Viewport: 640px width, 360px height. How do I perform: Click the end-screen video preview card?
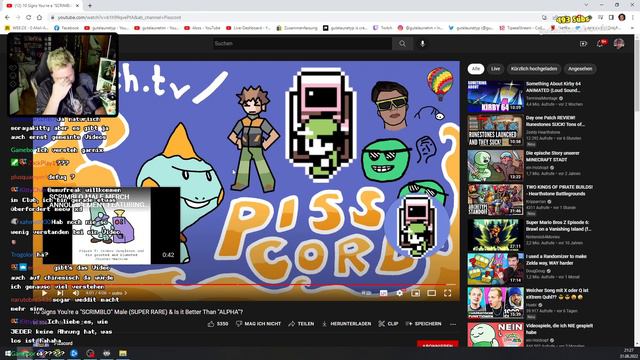(x=111, y=226)
